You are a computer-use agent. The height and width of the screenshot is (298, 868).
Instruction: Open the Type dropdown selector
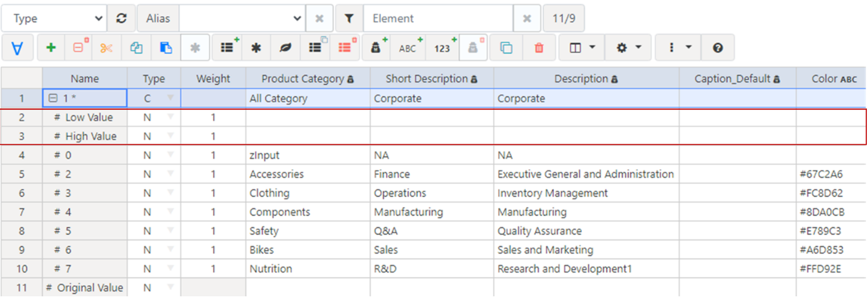pos(54,18)
